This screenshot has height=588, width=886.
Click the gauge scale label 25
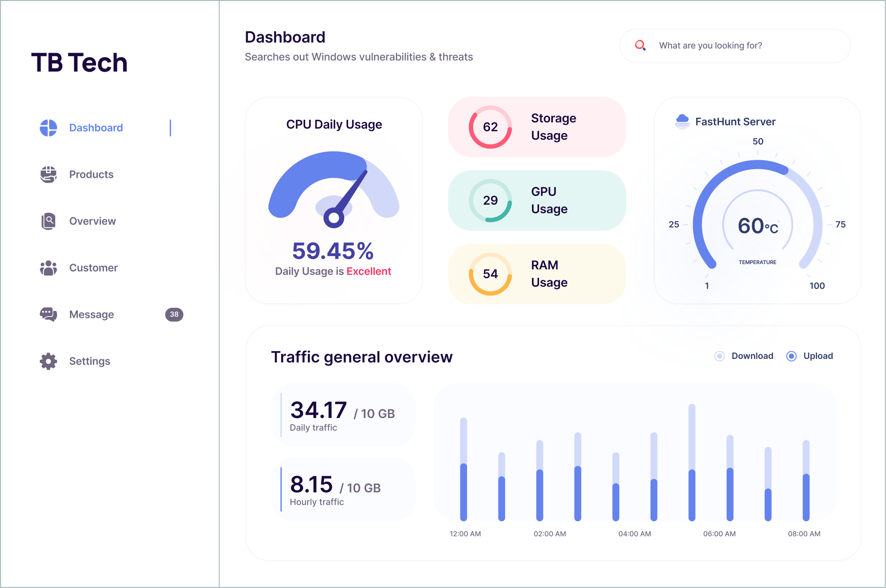point(674,224)
